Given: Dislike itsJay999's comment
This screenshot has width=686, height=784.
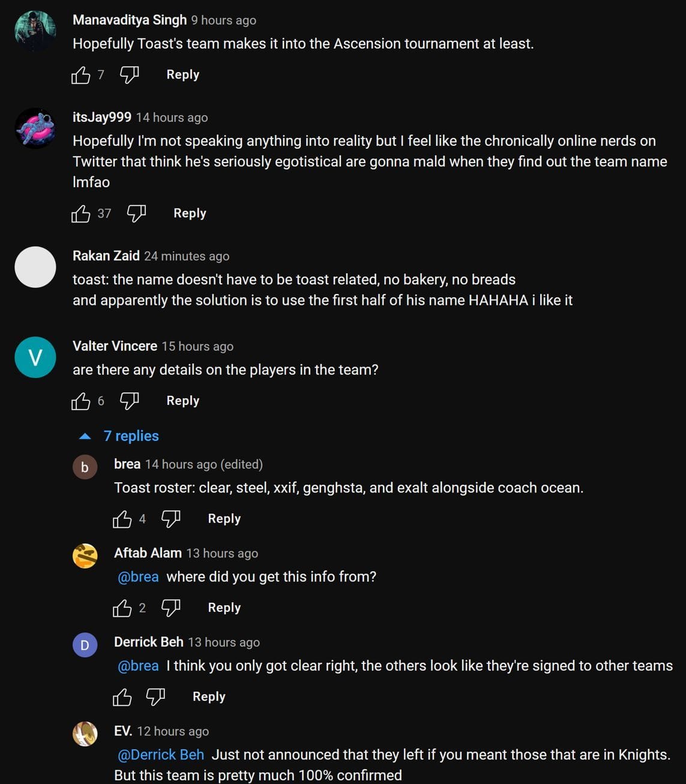Looking at the screenshot, I should (x=136, y=214).
